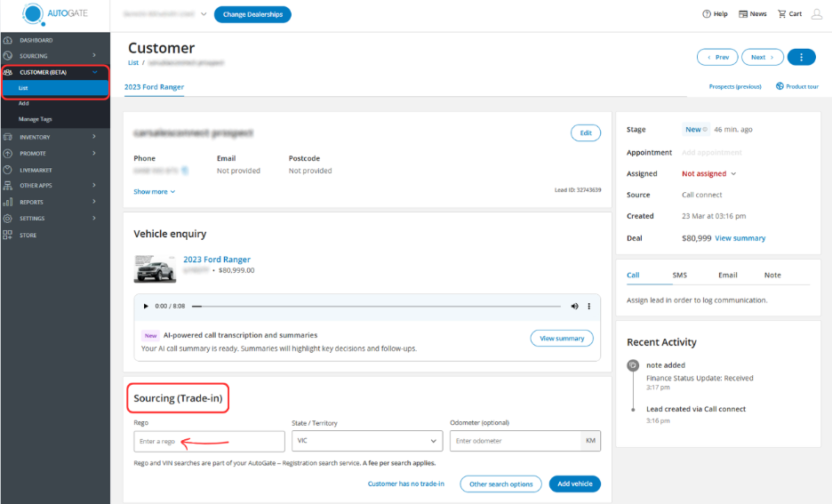This screenshot has height=504, width=832.
Task: Open the Not assigned dropdown
Action: coord(708,174)
